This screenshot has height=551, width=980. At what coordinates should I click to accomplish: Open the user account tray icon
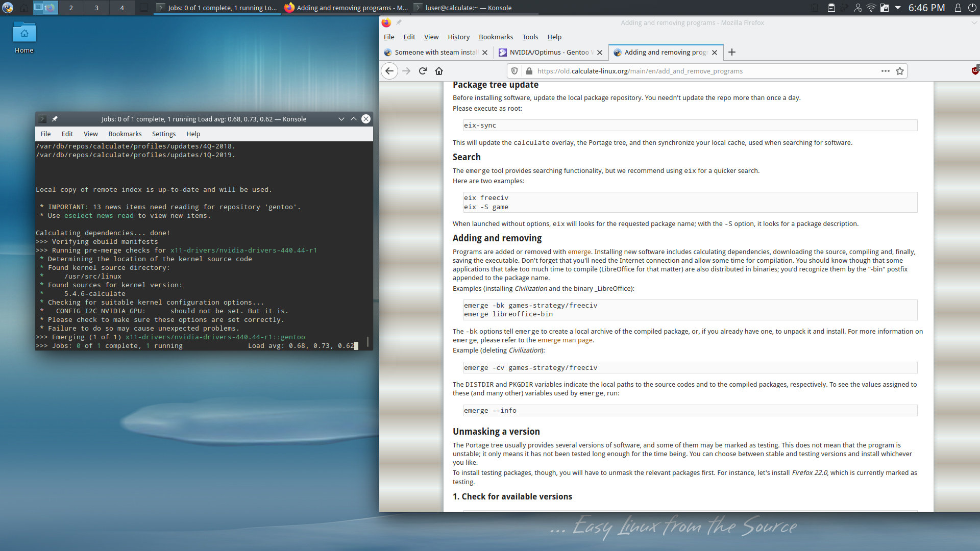(858, 8)
